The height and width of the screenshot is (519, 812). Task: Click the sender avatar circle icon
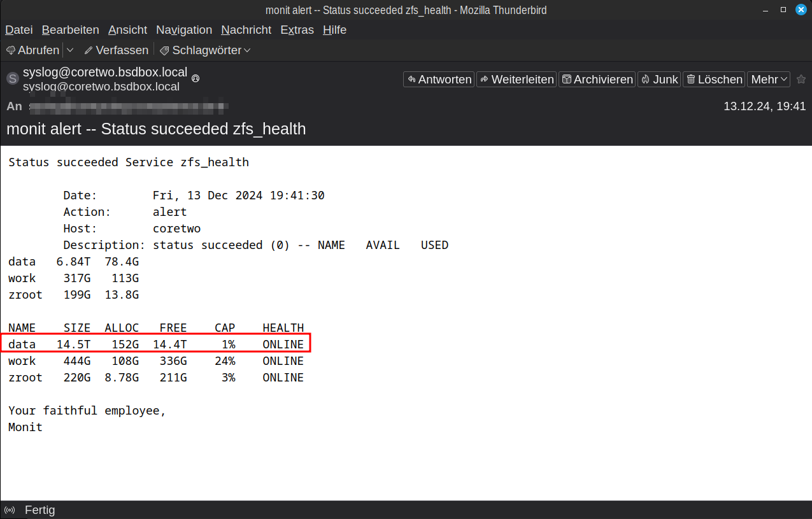[12, 79]
